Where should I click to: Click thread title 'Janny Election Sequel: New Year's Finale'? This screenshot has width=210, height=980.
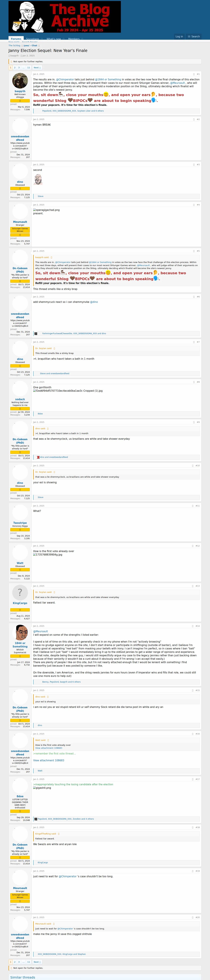click(x=48, y=51)
